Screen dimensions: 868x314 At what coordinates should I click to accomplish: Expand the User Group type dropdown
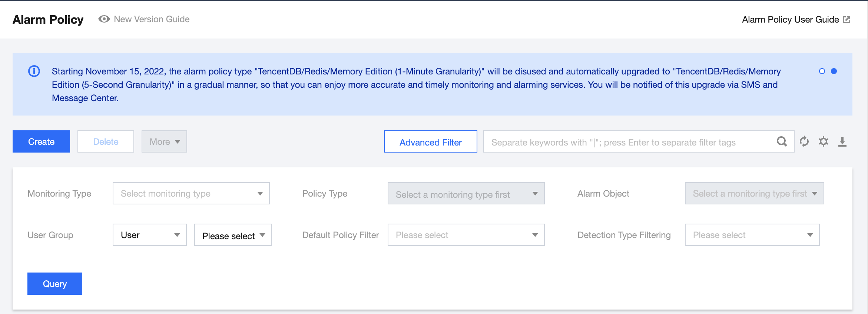pyautogui.click(x=149, y=235)
